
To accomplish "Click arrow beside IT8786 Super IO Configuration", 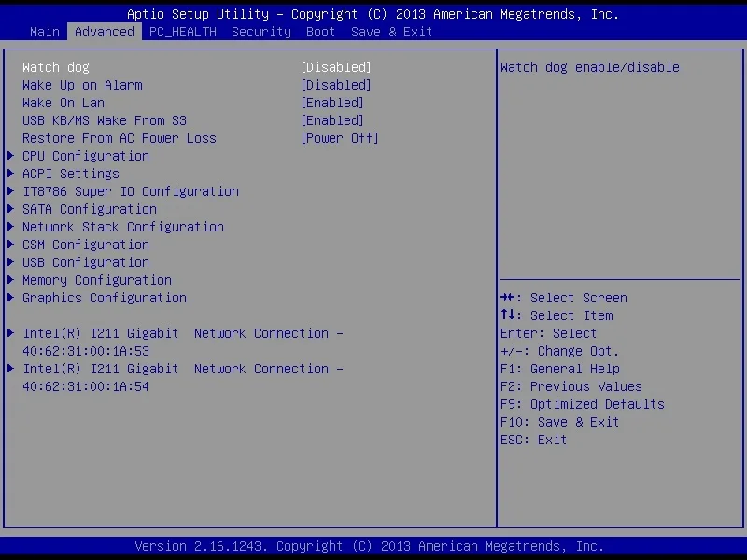I will click(11, 190).
